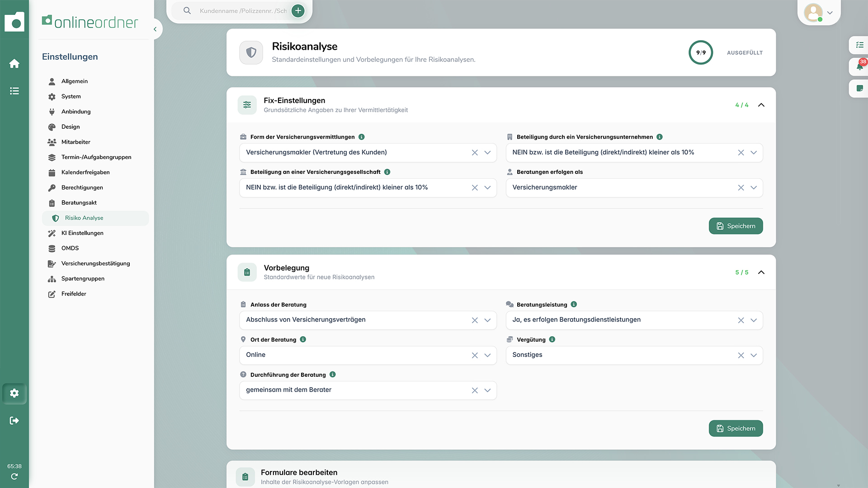Open the notes icon on right edge

[859, 88]
